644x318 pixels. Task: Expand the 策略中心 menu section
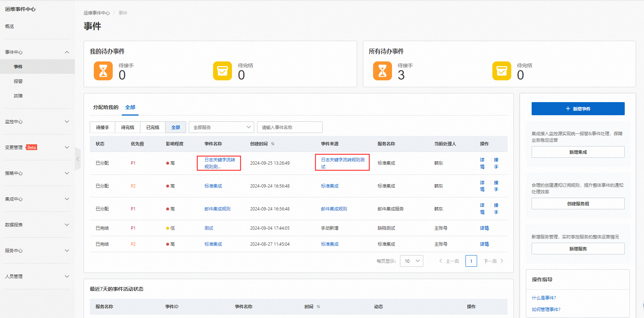(67, 173)
